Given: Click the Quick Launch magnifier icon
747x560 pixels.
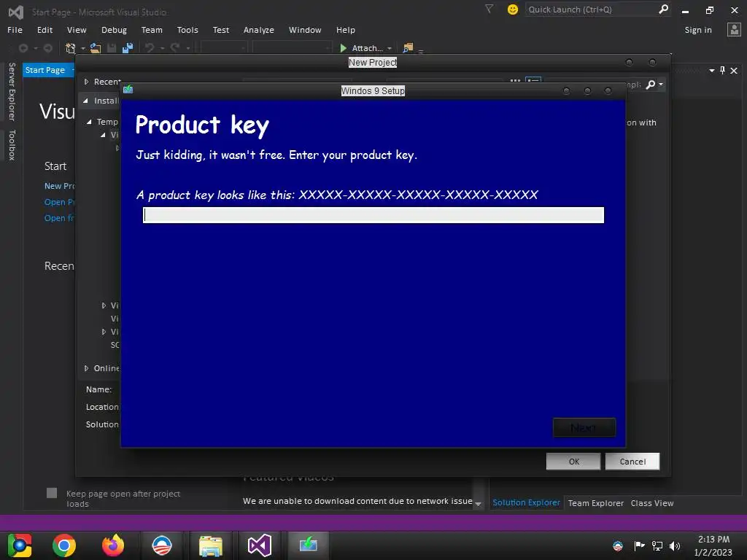Looking at the screenshot, I should tap(663, 9).
